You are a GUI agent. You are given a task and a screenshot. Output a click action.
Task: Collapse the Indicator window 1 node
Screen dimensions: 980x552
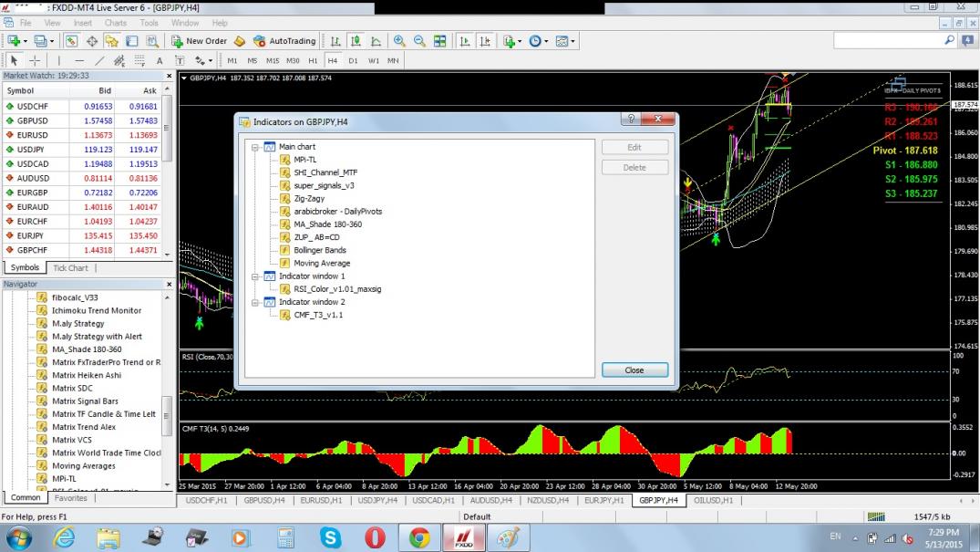pyautogui.click(x=253, y=276)
